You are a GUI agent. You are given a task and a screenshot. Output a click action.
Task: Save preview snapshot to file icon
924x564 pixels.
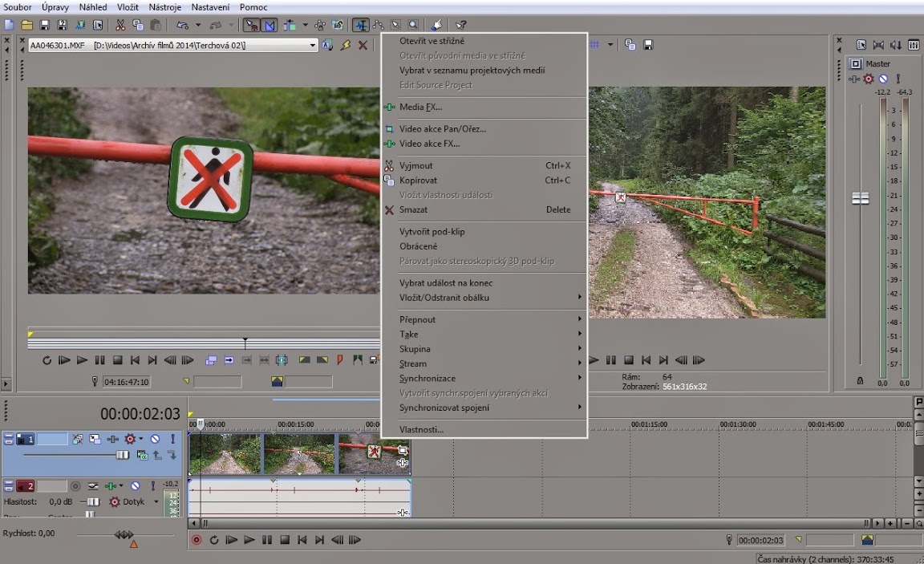(647, 45)
